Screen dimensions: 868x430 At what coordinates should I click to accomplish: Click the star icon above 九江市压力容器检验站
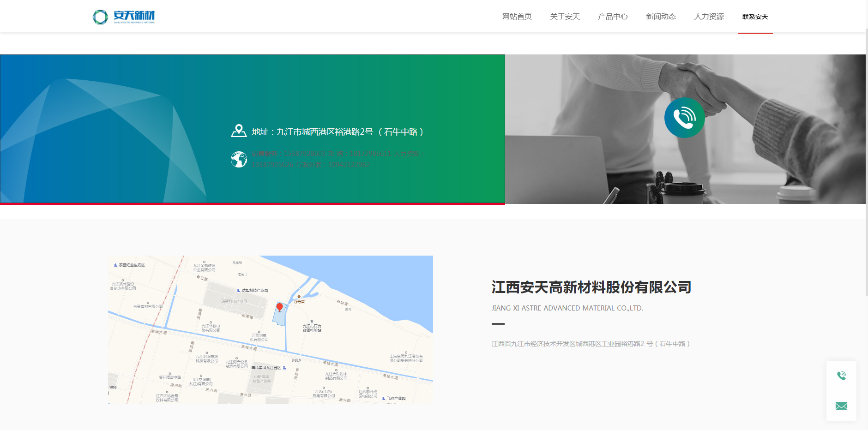[312, 321]
